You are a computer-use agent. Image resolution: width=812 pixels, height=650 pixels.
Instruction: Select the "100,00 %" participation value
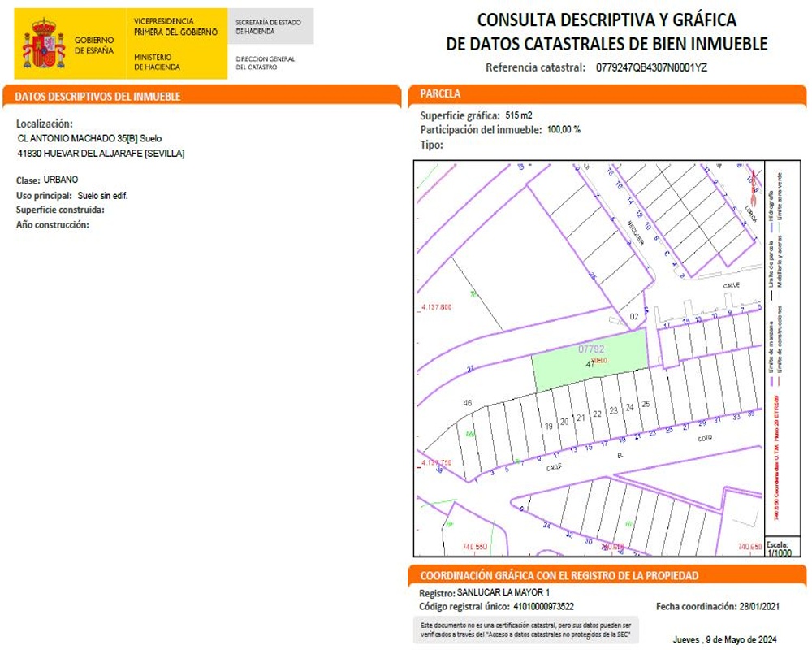pyautogui.click(x=564, y=129)
